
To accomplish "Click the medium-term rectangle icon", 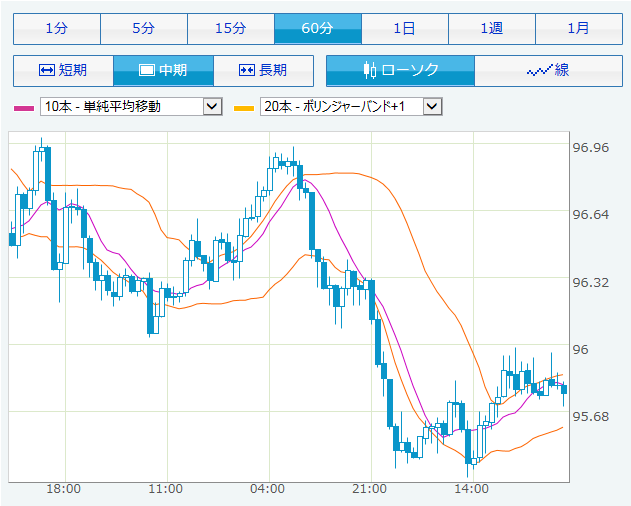I will tap(146, 71).
